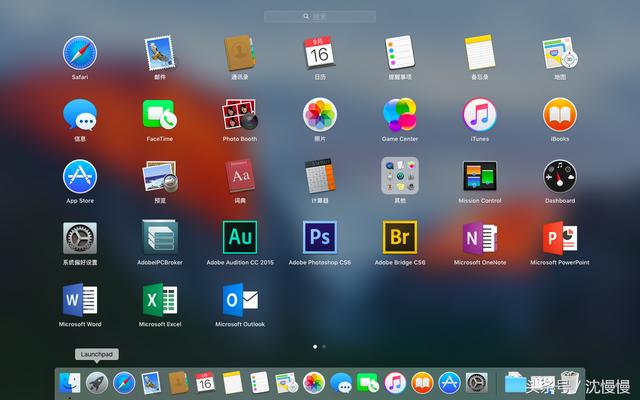Open the Dictionary app

[x=240, y=177]
